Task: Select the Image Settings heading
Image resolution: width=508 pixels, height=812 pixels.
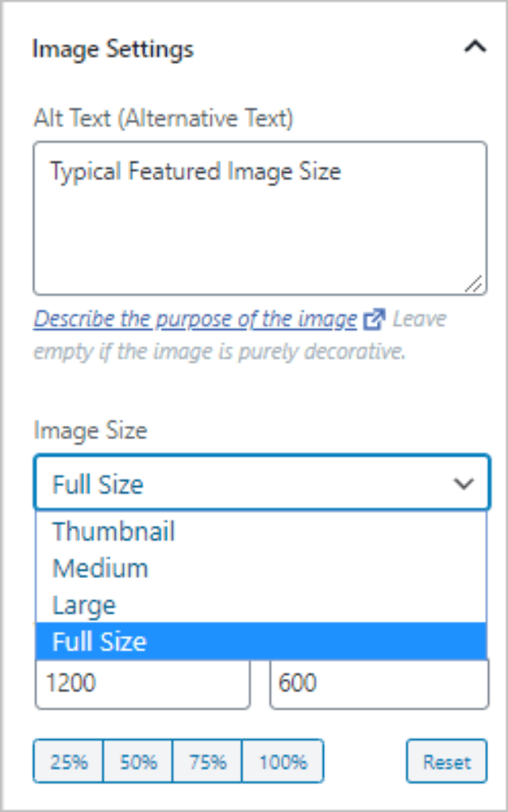Action: coord(112,48)
